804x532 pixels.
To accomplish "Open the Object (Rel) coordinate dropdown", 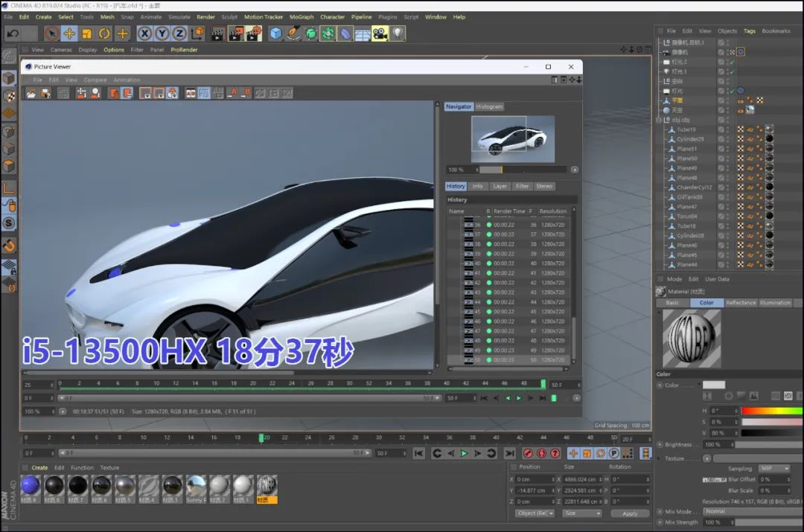I will 536,513.
